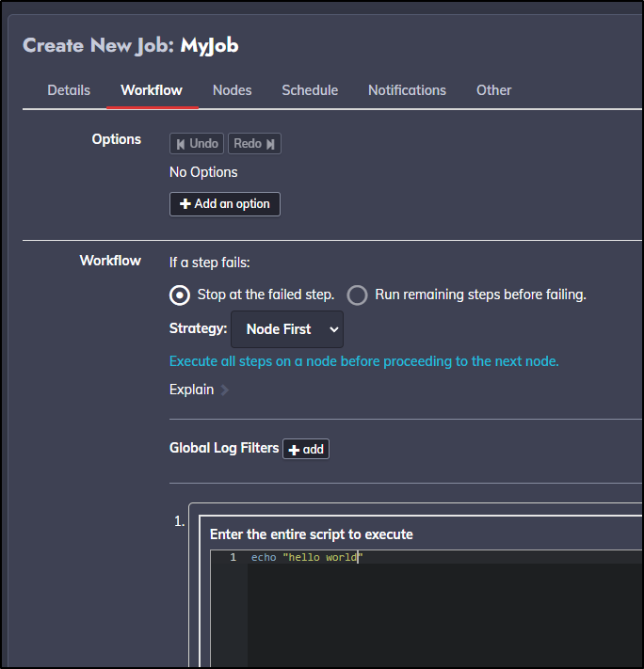Click the strategy description text about nodes

point(363,361)
